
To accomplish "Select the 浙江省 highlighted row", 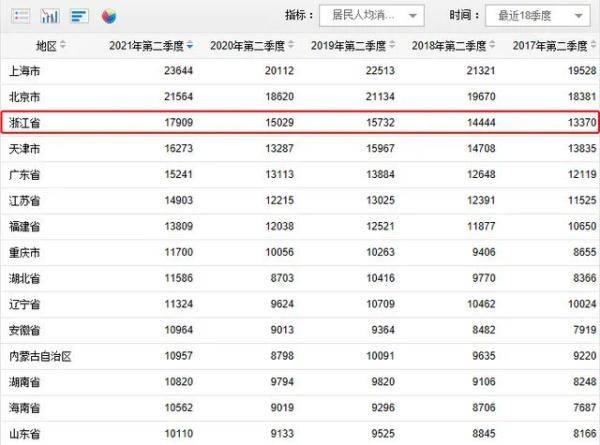I will (x=300, y=123).
